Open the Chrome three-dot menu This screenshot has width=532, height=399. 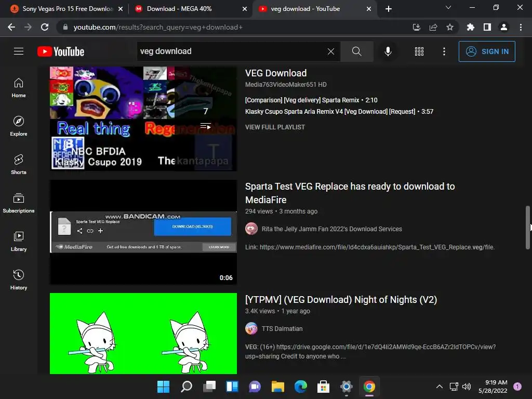tap(521, 27)
